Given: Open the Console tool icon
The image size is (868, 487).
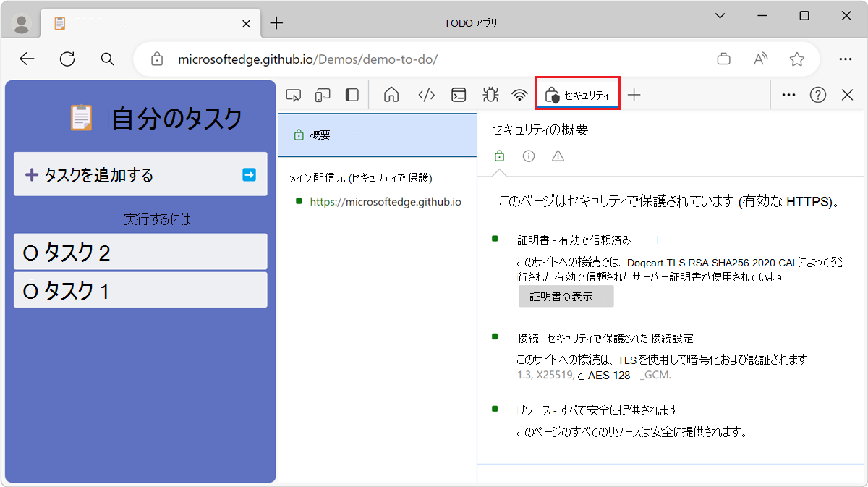Looking at the screenshot, I should point(459,95).
